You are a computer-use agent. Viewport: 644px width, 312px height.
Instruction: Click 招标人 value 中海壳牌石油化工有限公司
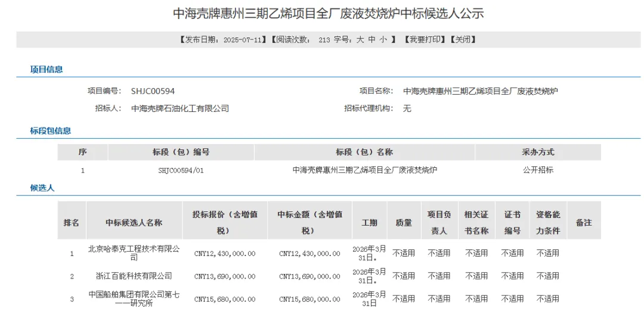pos(180,108)
